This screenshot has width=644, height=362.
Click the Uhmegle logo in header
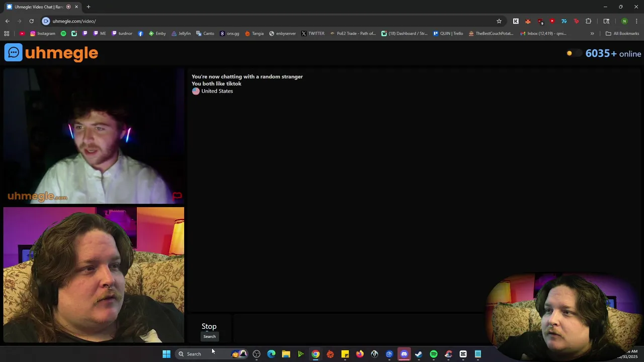click(x=51, y=53)
